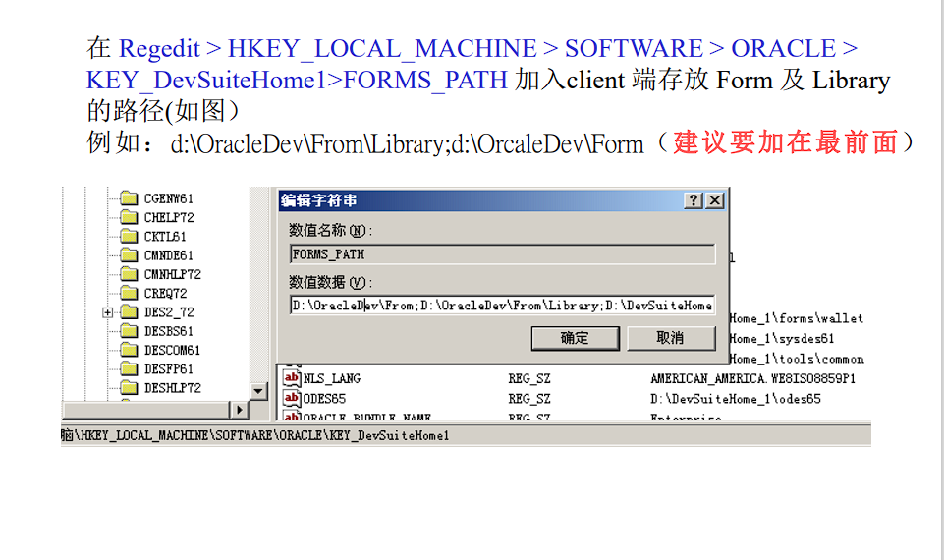
Task: Click the DESFP61 folder icon
Action: click(x=129, y=368)
